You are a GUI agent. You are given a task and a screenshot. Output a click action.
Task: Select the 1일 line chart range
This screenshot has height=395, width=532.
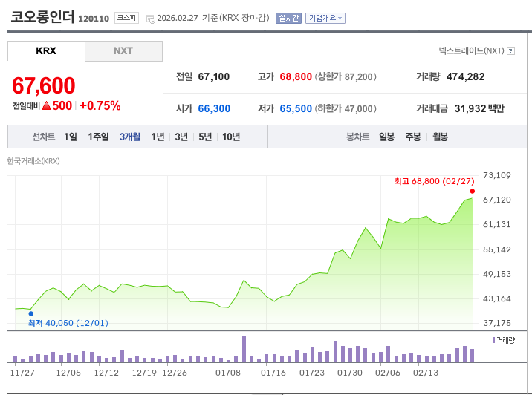71,137
